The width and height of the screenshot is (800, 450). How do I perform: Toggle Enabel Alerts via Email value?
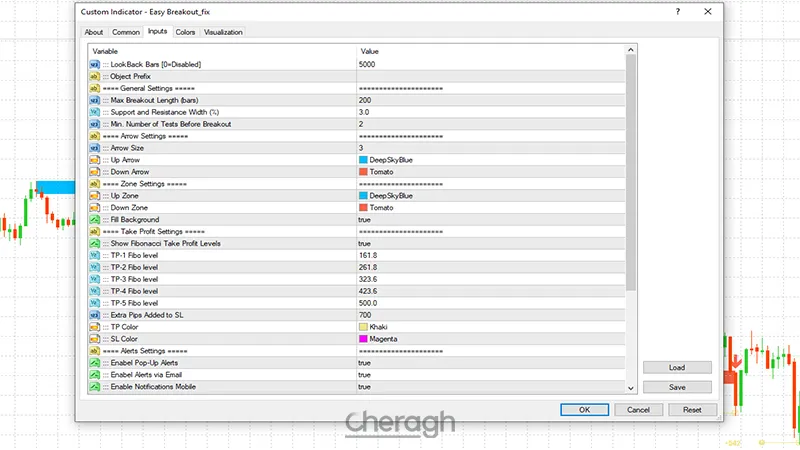pos(364,375)
